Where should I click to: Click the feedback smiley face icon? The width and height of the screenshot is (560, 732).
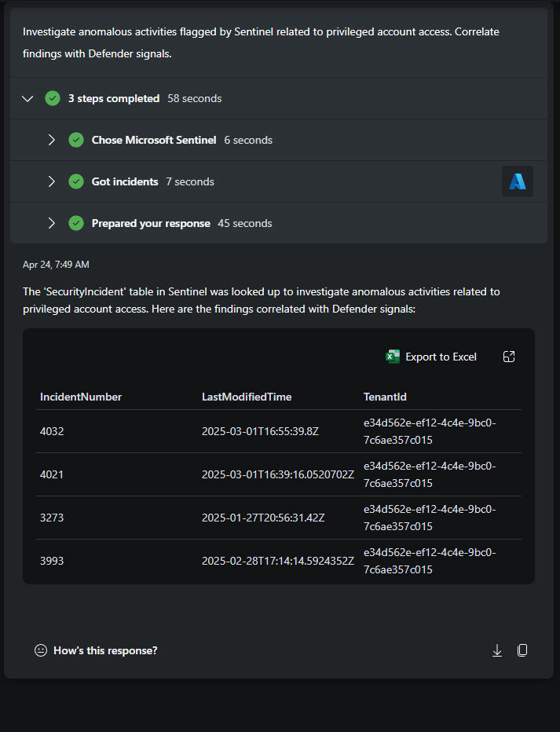tap(41, 650)
